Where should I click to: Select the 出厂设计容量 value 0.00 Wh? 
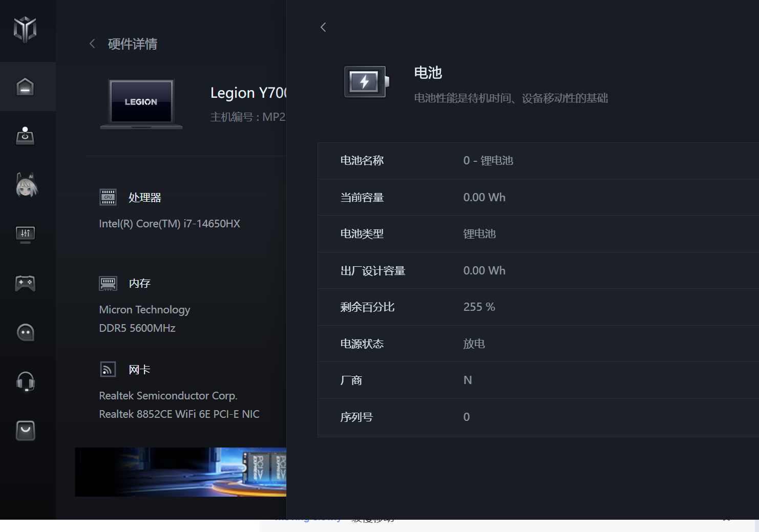point(484,271)
